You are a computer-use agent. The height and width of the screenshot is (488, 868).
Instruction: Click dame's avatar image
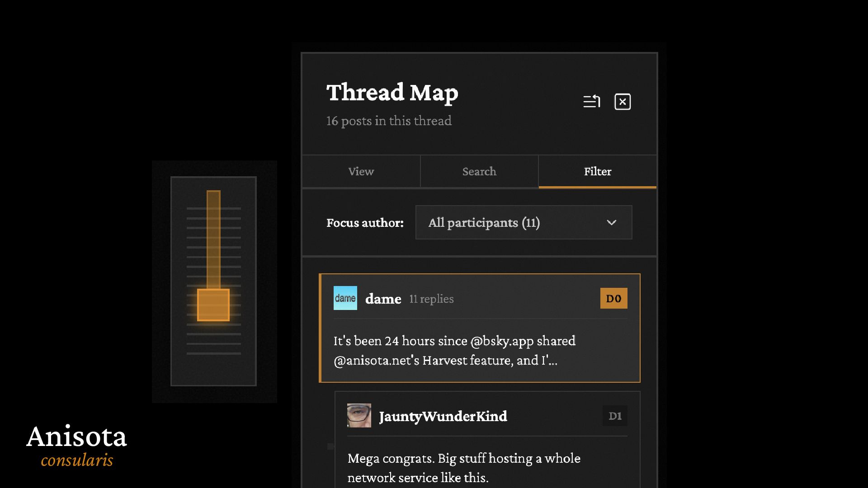[x=345, y=298]
